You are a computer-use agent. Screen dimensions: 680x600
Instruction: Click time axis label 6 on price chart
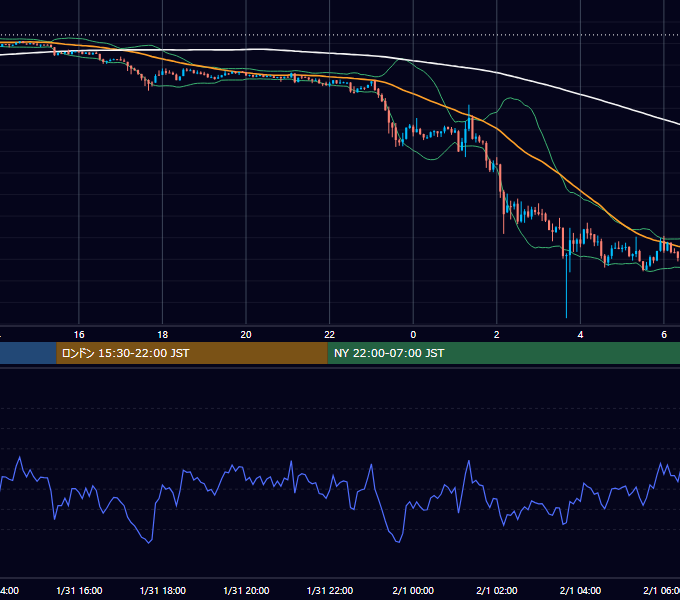664,335
